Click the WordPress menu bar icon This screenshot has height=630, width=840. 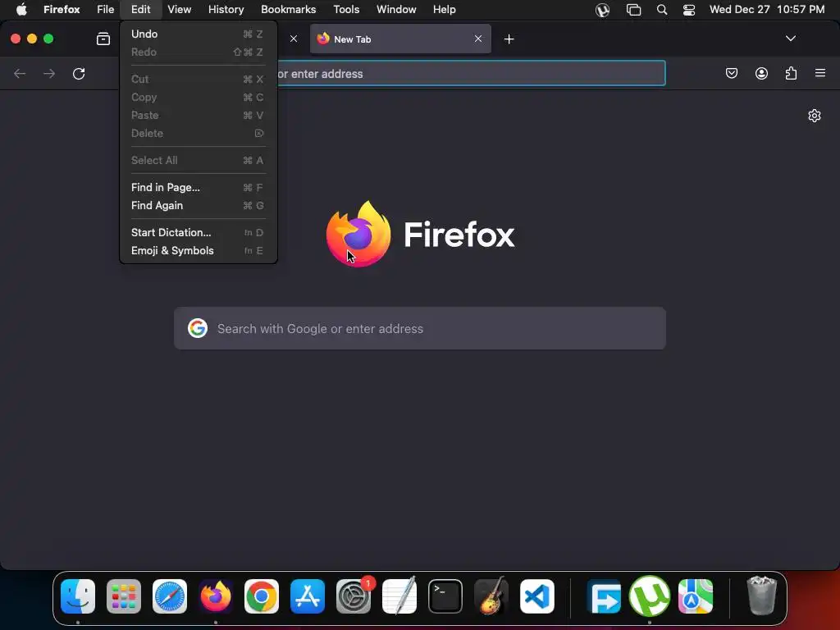(x=602, y=10)
